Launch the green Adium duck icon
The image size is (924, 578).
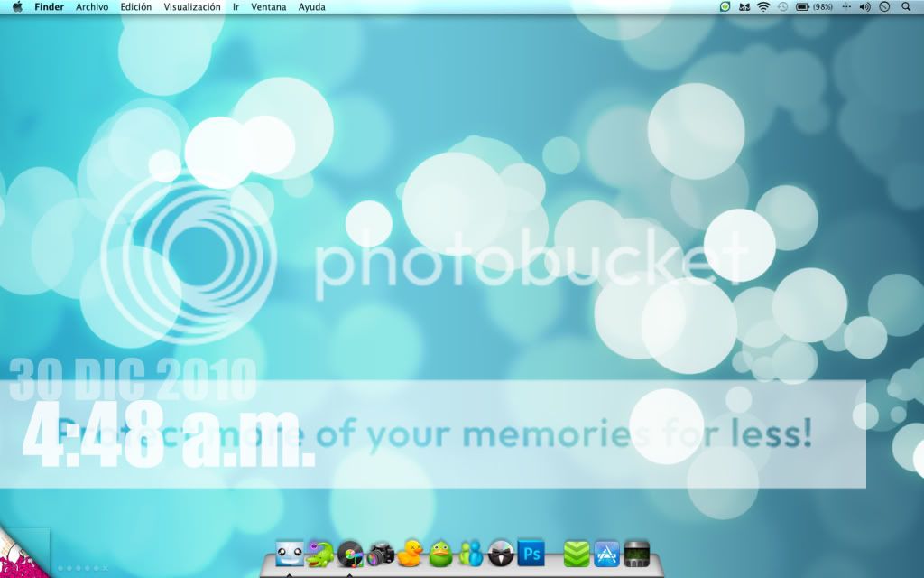click(x=441, y=552)
